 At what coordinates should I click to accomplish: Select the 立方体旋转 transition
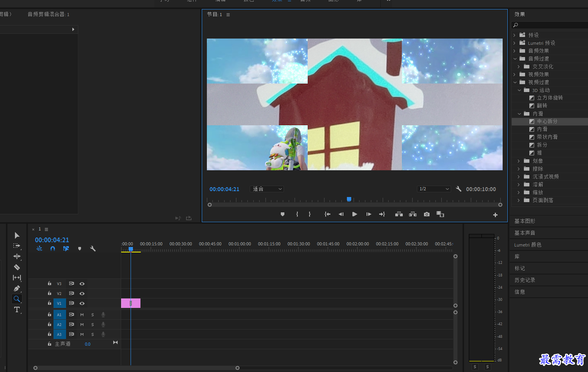click(x=550, y=98)
